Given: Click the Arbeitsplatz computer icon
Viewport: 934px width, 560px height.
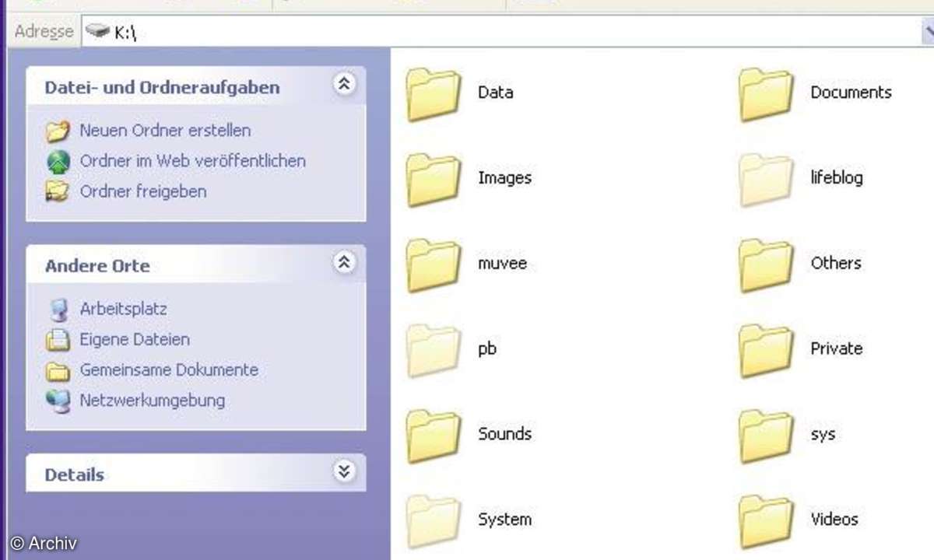Looking at the screenshot, I should coord(58,310).
